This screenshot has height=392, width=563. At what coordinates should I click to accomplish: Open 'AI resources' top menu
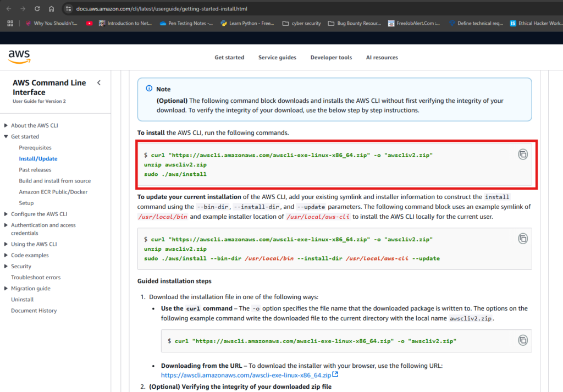pos(382,57)
